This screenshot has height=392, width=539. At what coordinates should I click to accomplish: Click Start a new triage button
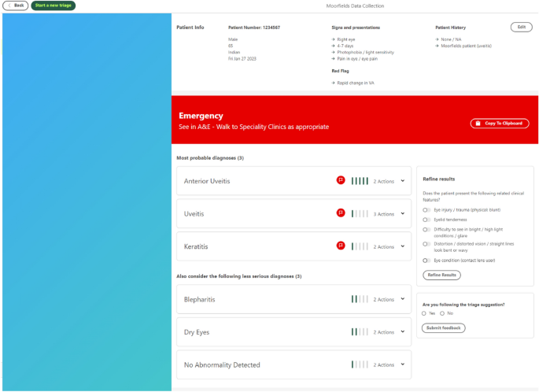54,6
